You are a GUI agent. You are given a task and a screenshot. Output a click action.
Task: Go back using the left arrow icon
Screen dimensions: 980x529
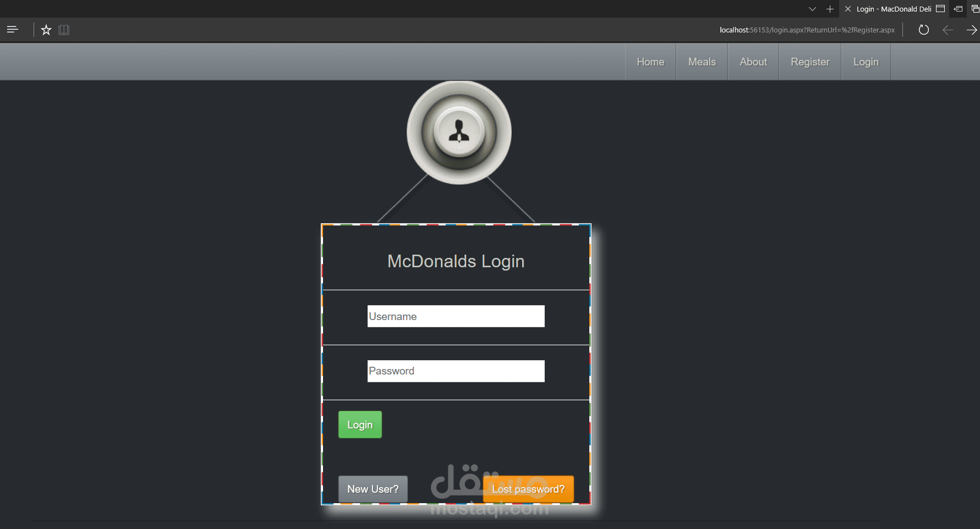(x=948, y=30)
